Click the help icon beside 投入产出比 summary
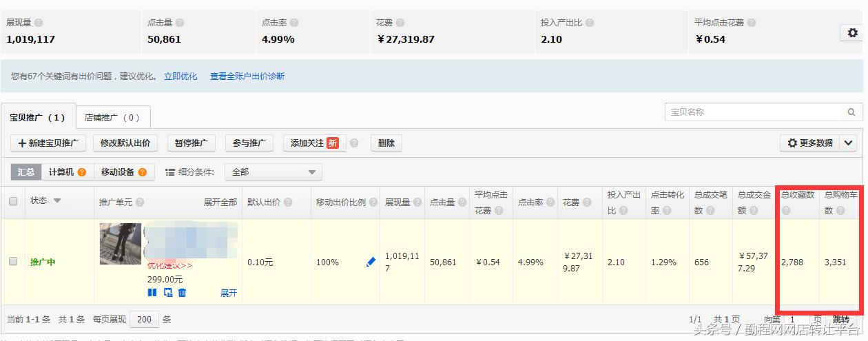This screenshot has height=341, width=868. click(x=590, y=23)
